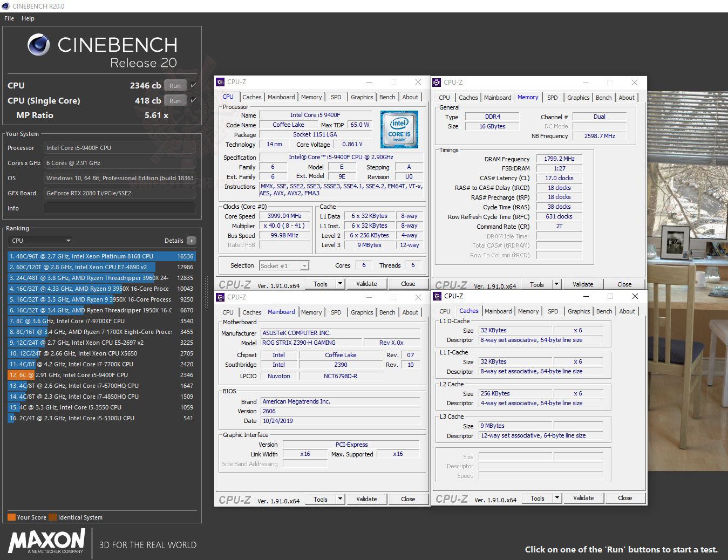Open Tools dropdown arrow in Caches CPU-Z window

point(557,498)
